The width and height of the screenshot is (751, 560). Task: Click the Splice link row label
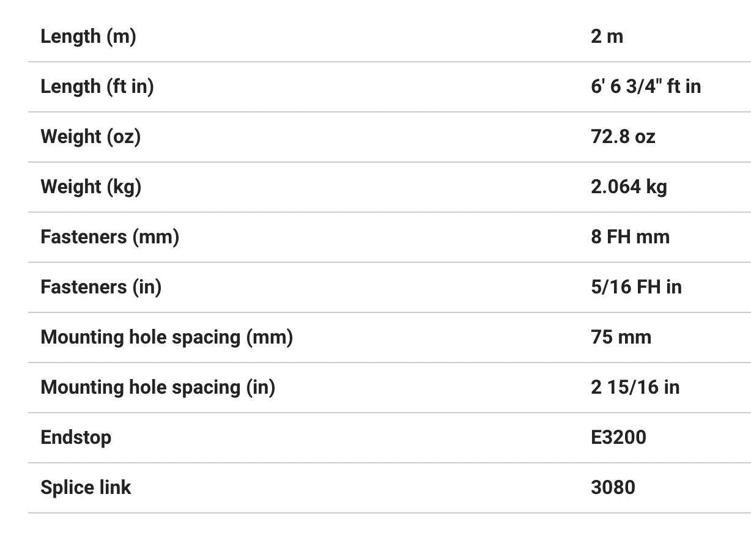tap(86, 488)
